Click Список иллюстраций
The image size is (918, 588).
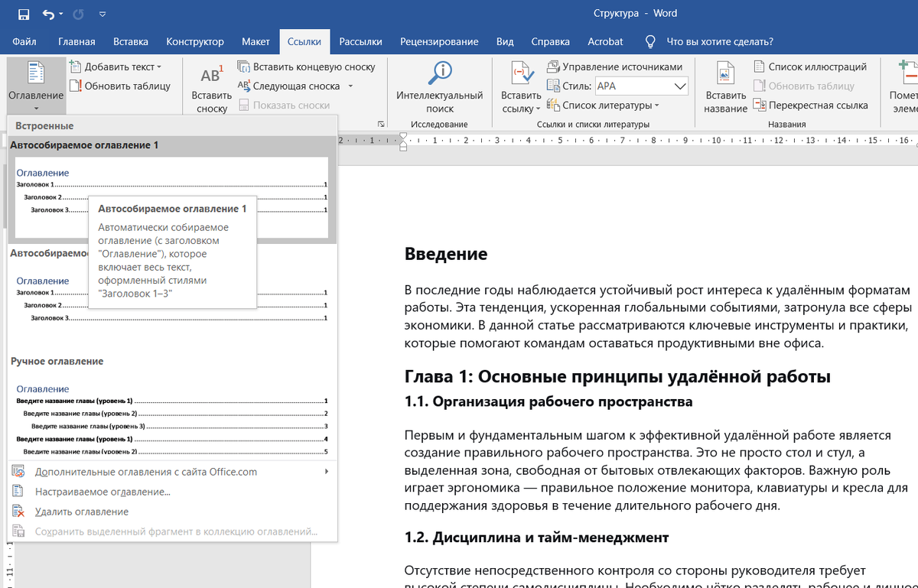click(x=809, y=67)
